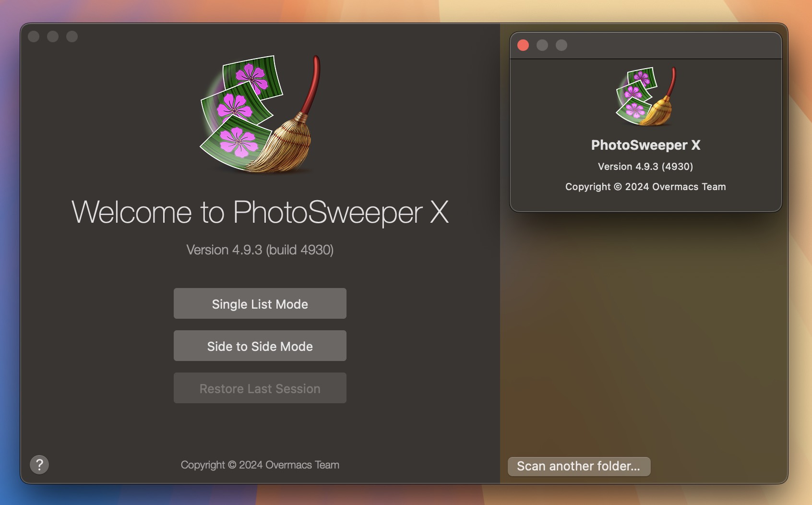Click the Welcome window's gray zoom button

[72, 36]
